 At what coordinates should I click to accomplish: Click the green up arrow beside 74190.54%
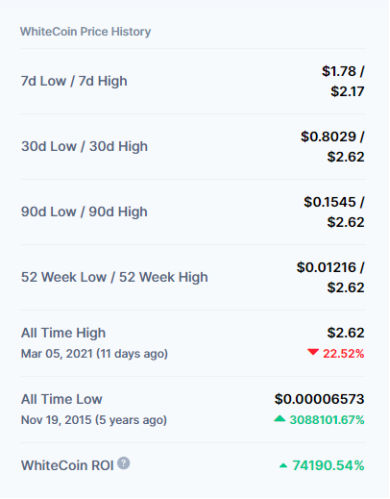[283, 466]
